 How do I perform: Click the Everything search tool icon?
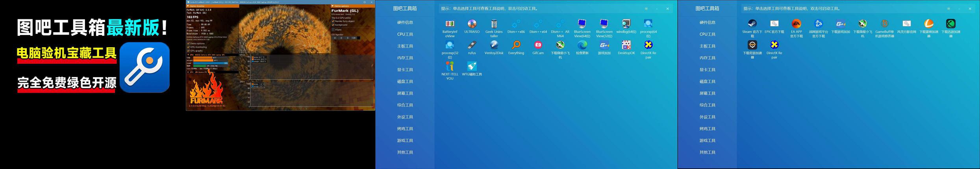coord(516,45)
